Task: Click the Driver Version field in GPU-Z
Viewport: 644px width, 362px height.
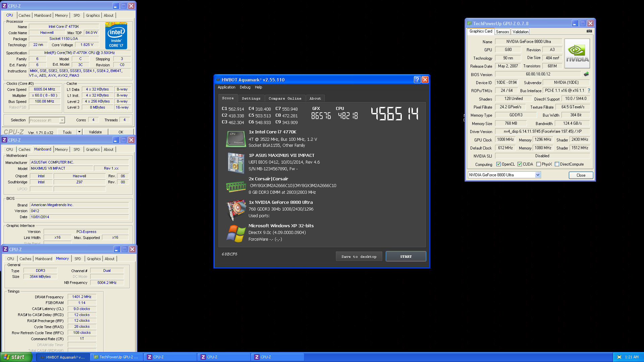Action: tap(543, 131)
